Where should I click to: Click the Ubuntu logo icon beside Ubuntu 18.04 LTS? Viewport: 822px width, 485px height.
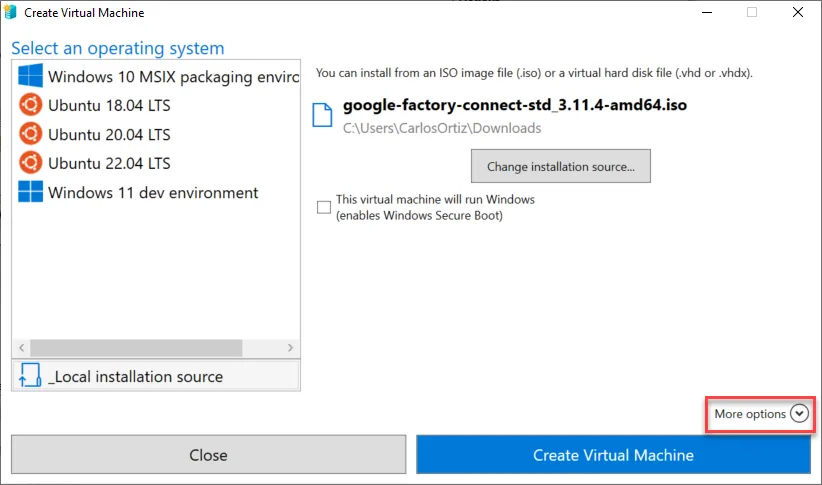[x=30, y=105]
